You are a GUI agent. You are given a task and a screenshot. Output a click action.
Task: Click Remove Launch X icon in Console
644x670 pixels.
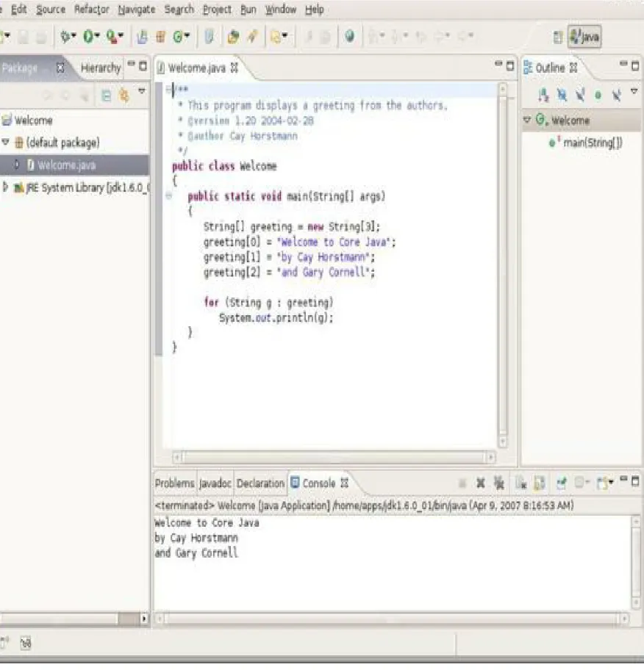point(481,483)
